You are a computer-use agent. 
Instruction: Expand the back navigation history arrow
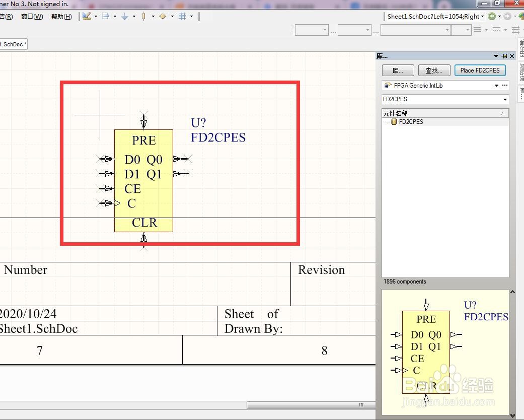[x=500, y=16]
